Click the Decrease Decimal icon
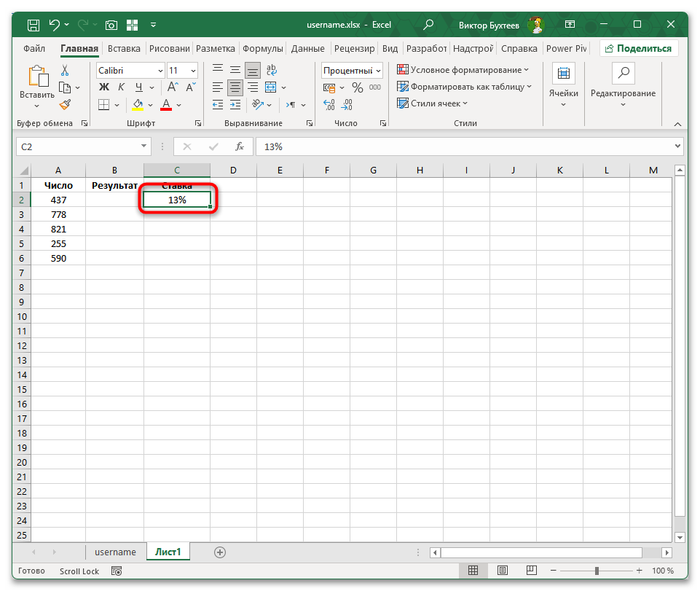The image size is (700, 591). click(x=348, y=104)
